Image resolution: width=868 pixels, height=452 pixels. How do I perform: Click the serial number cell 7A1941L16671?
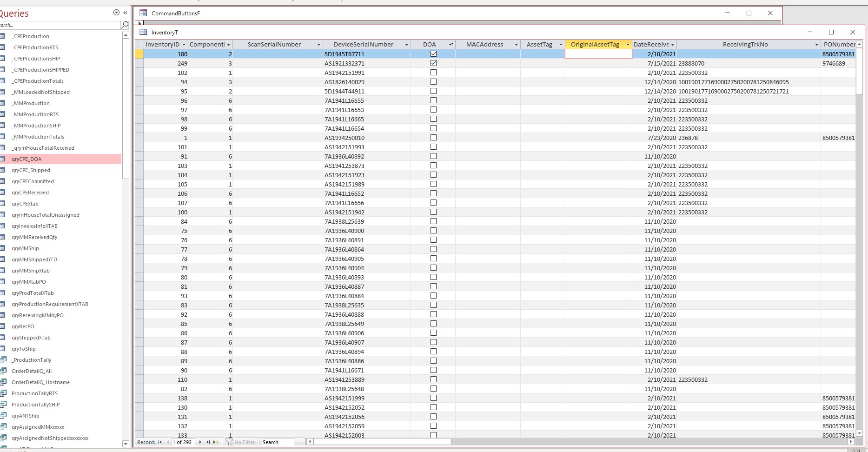366,370
